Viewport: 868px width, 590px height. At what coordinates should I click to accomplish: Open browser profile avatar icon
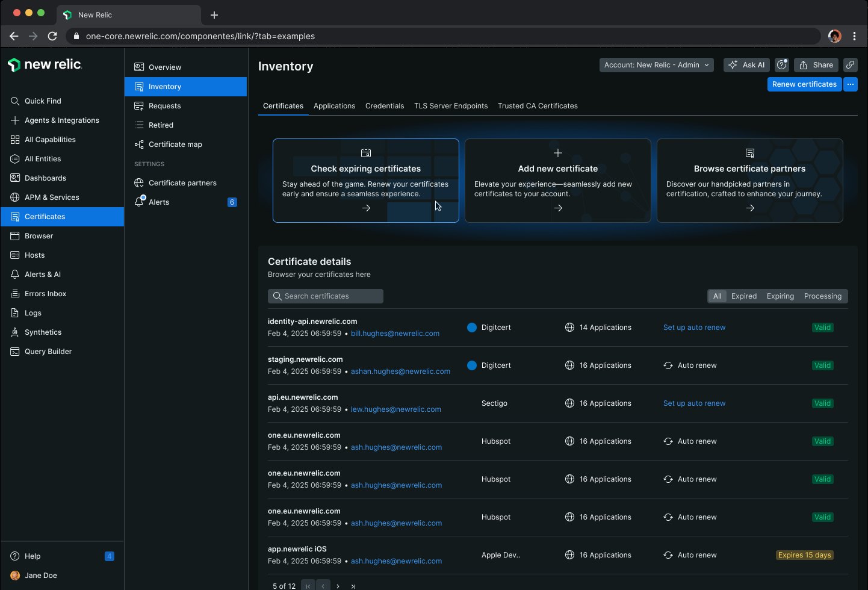[834, 36]
